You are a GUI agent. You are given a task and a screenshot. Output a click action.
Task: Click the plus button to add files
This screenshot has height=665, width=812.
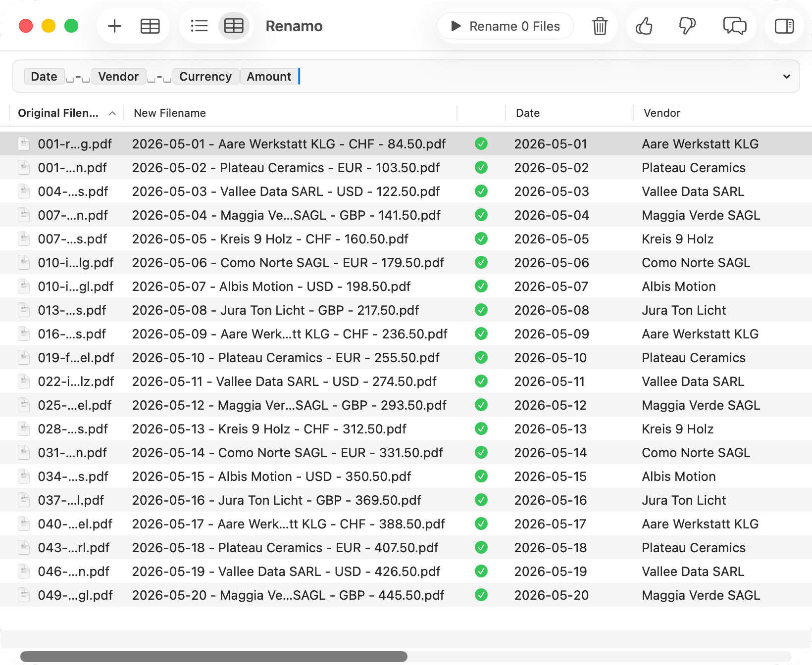(x=114, y=26)
